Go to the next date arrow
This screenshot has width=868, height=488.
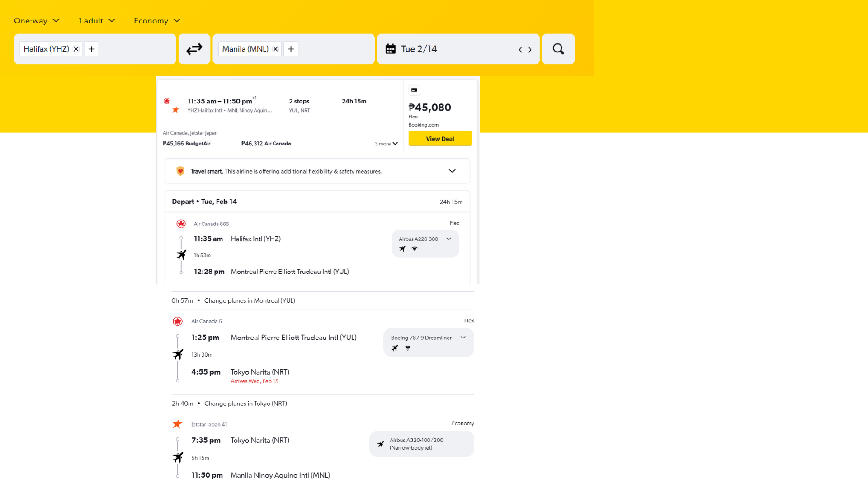pos(530,50)
